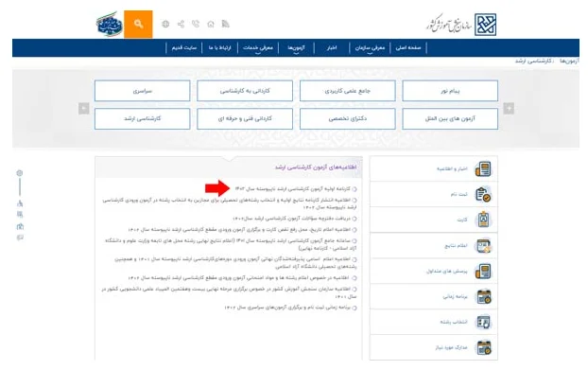The image size is (588, 370).
Task: Open announcement about اسامی پذیرفته‌شدگان نهایی
Action: pos(235,263)
